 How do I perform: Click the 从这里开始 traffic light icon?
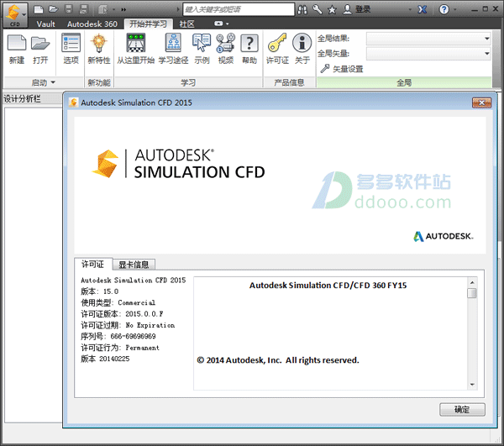136,49
